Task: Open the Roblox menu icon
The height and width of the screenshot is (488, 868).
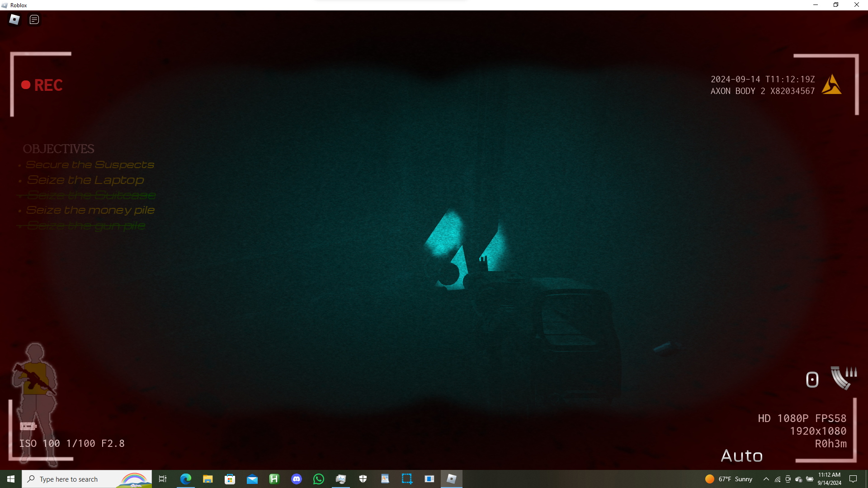Action: tap(14, 19)
